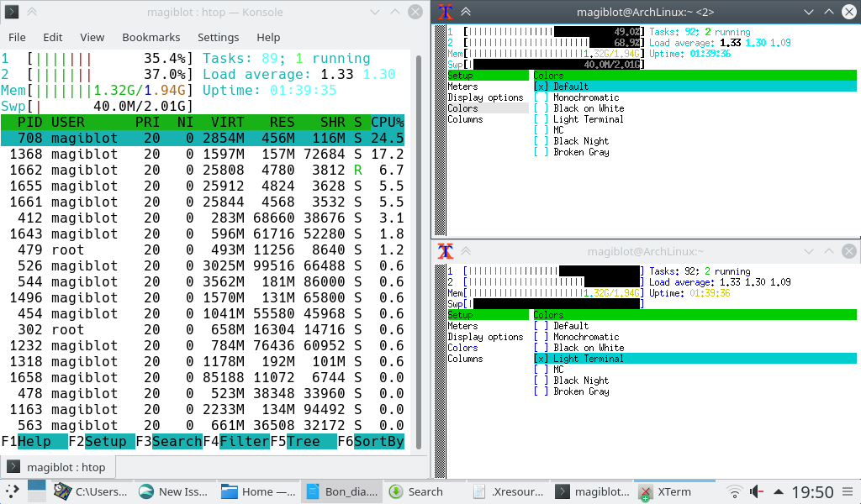Click F4 Filter in htop footer
The width and height of the screenshot is (861, 504).
[x=236, y=442]
